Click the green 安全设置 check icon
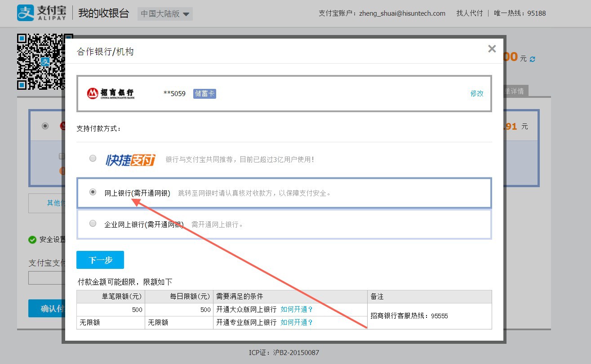 click(x=32, y=240)
